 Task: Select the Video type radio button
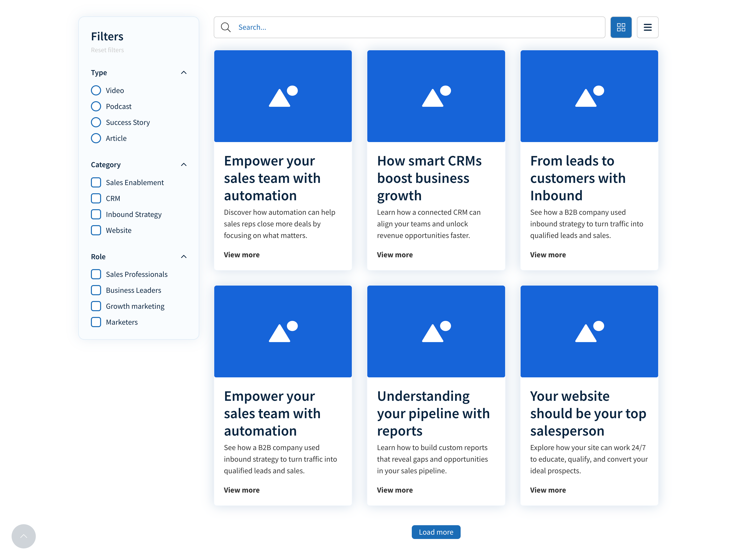(96, 90)
